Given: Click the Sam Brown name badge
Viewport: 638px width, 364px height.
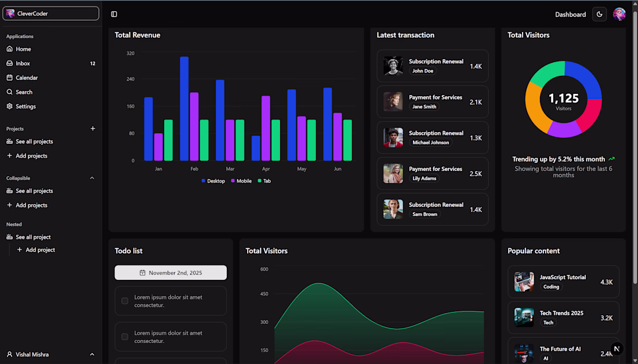Looking at the screenshot, I should pyautogui.click(x=425, y=214).
